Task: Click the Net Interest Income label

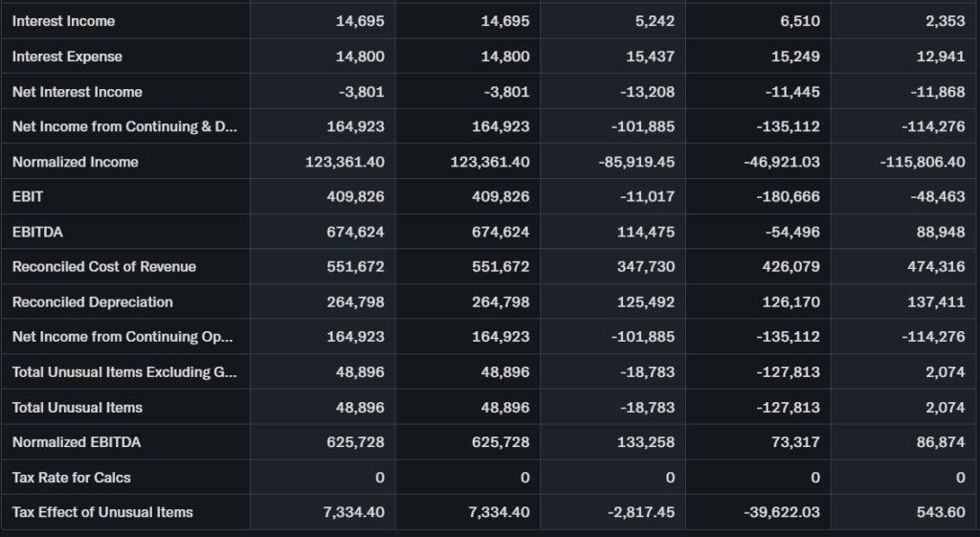Action: click(77, 92)
